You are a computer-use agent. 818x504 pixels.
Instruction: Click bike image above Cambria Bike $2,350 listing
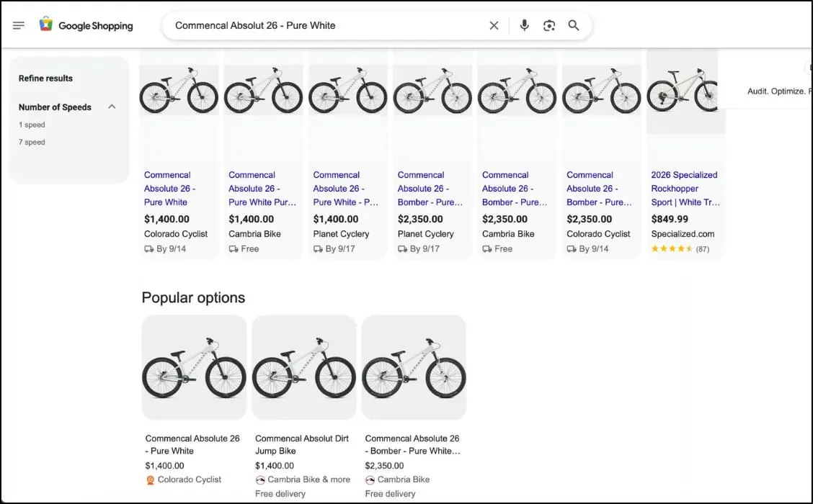click(517, 90)
